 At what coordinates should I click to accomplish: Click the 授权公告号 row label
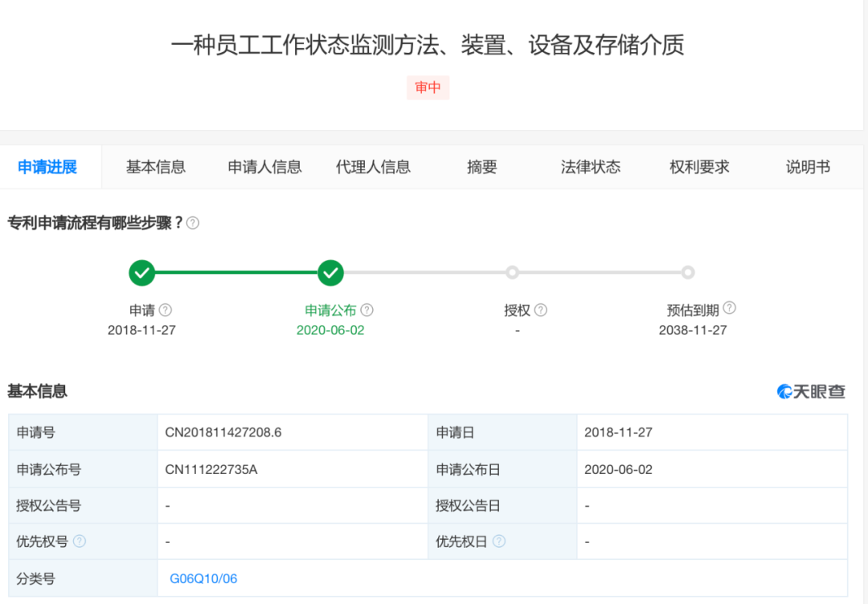coord(49,505)
